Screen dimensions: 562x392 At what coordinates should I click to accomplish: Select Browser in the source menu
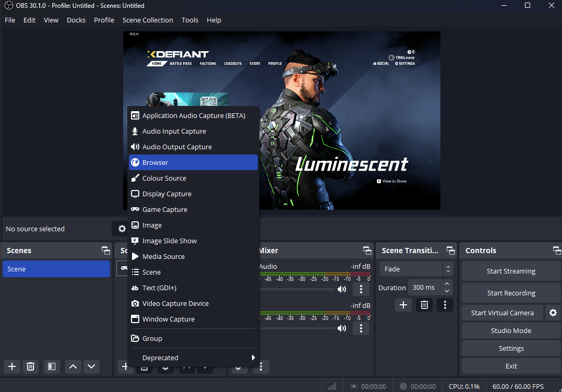193,162
